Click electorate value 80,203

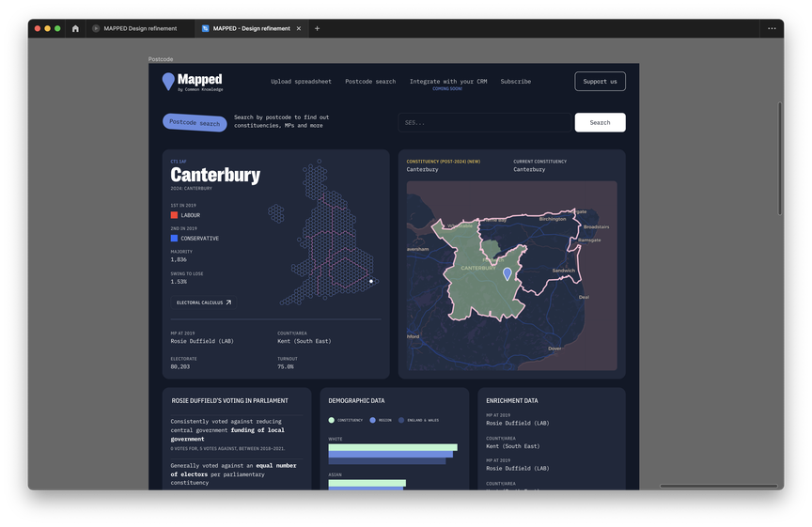click(x=180, y=366)
